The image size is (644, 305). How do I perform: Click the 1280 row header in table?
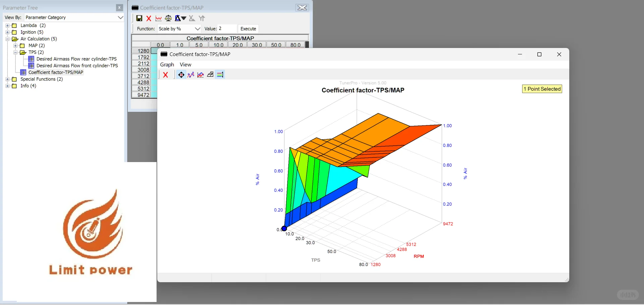(141, 51)
